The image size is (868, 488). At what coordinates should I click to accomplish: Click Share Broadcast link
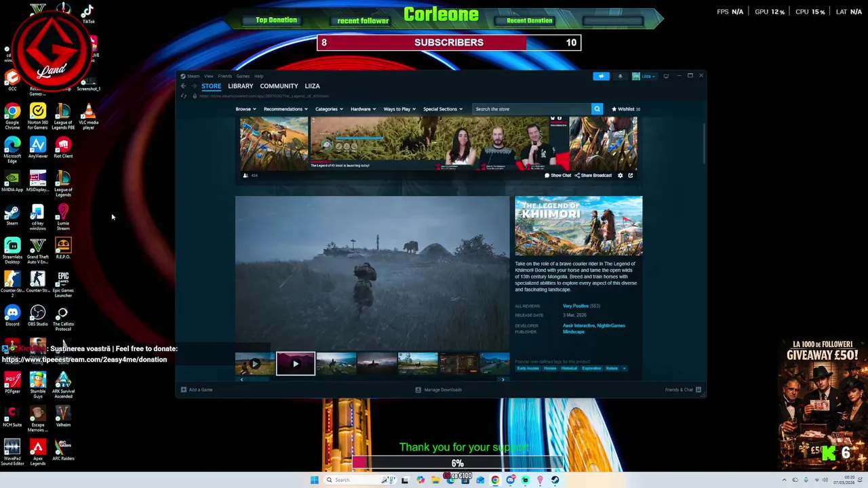coord(593,176)
